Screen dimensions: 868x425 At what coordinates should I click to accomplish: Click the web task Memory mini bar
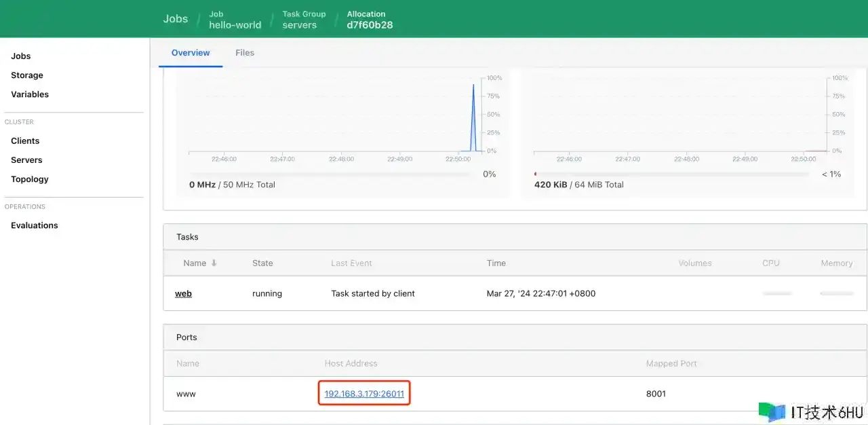837,293
